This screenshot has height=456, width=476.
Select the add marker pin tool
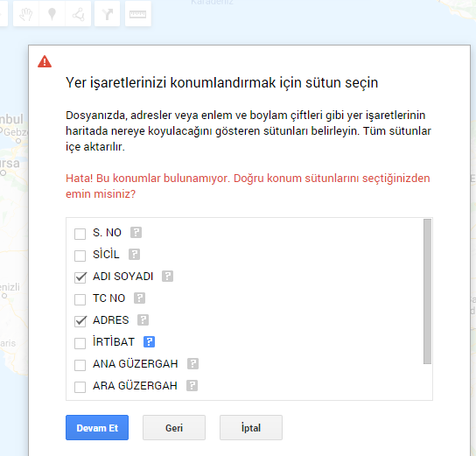(52, 14)
